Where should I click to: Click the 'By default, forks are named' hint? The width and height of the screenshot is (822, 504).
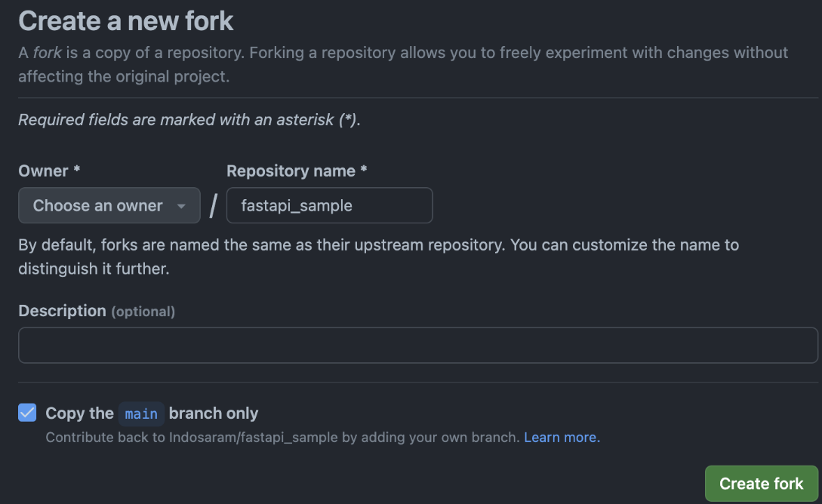pyautogui.click(x=378, y=257)
